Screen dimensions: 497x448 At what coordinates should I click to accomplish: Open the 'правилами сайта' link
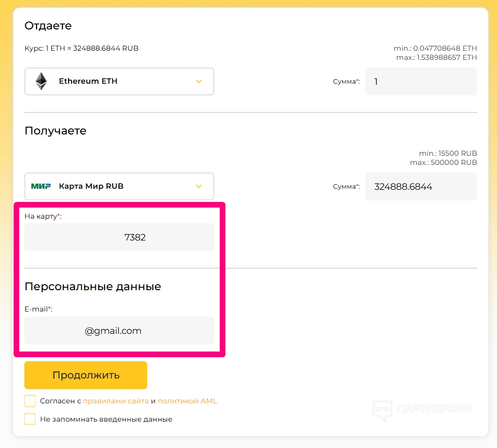pyautogui.click(x=116, y=401)
